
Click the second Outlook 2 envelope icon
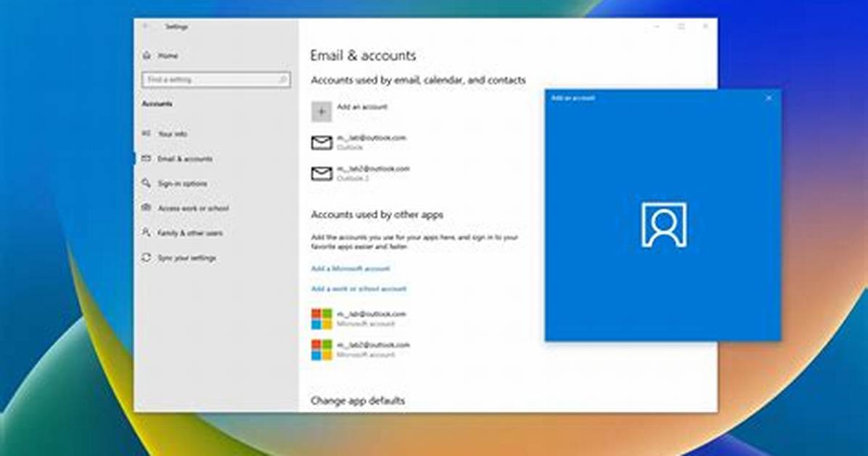coord(322,174)
